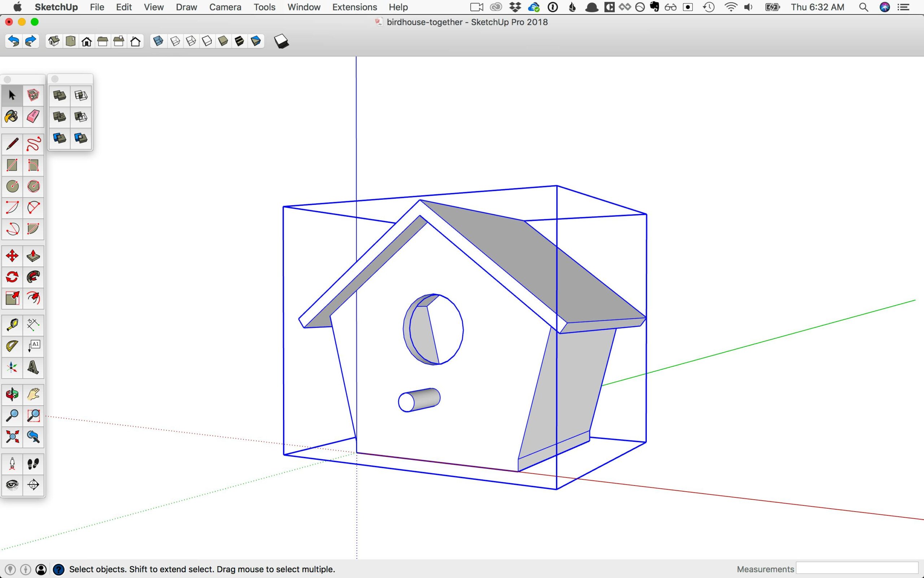
Task: Select the Look Around eye tool
Action: (x=12, y=485)
